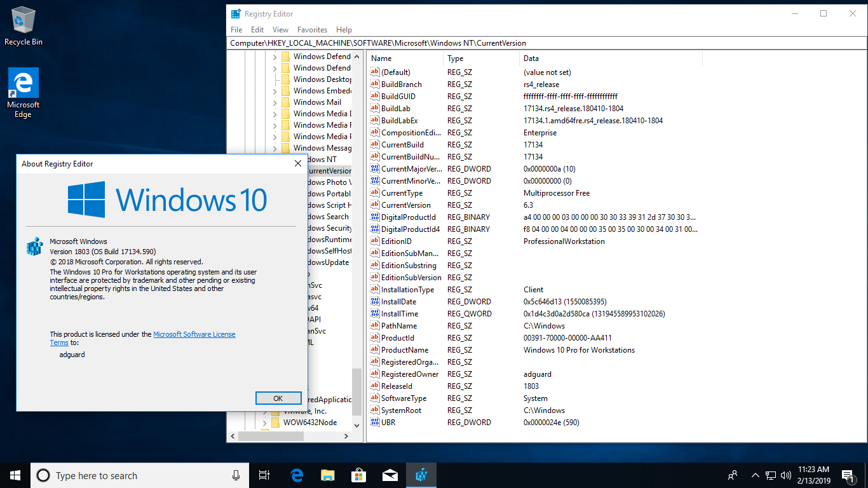Click the microphone icon in the search box
This screenshot has width=868, height=488.
tap(236, 475)
